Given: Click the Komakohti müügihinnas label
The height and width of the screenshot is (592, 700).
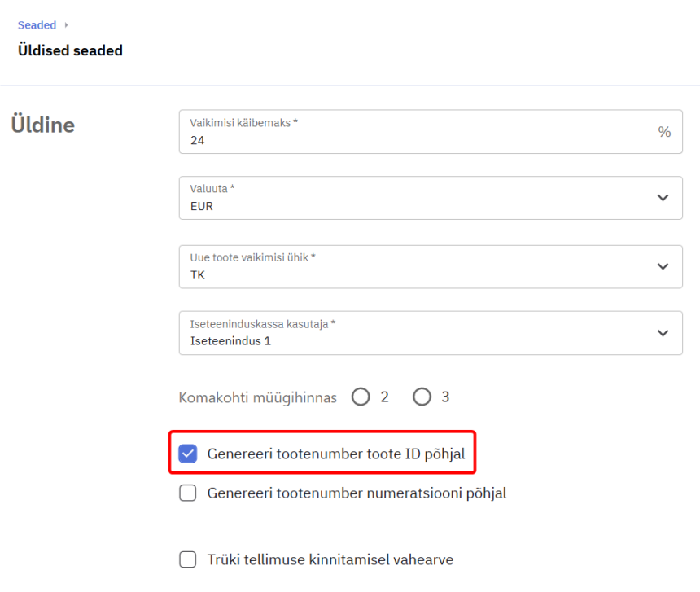Looking at the screenshot, I should pyautogui.click(x=257, y=397).
